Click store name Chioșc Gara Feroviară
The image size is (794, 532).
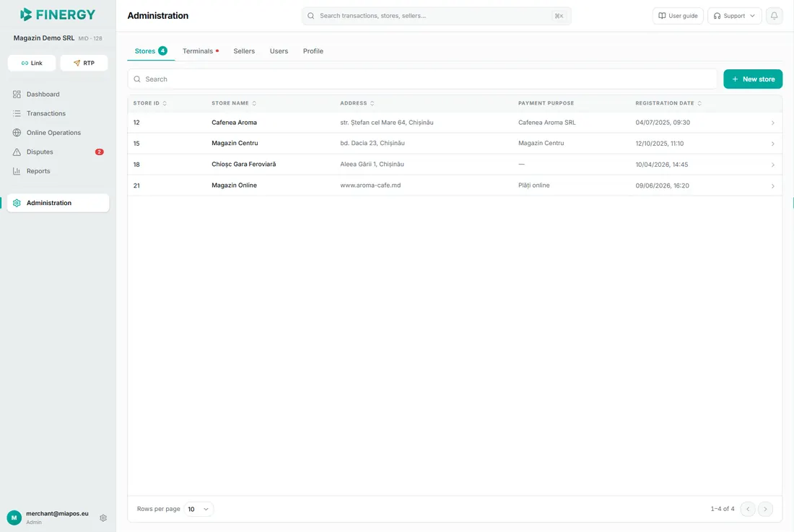pyautogui.click(x=243, y=165)
